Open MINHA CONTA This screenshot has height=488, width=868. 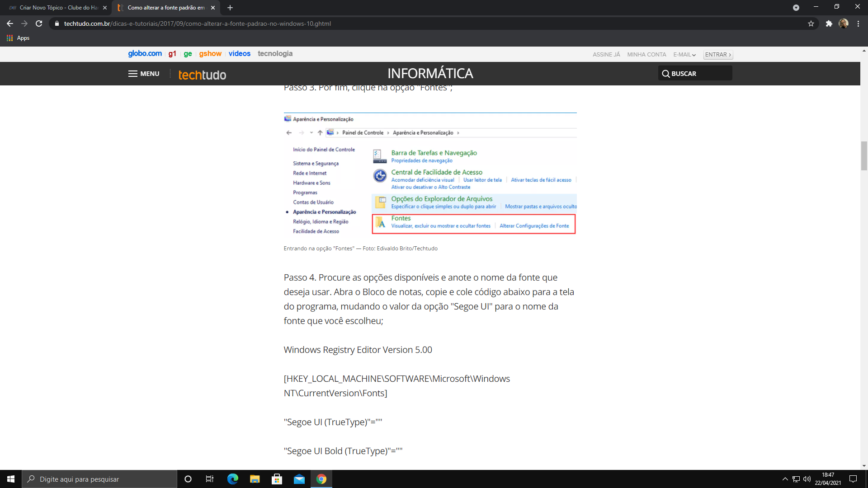(646, 55)
